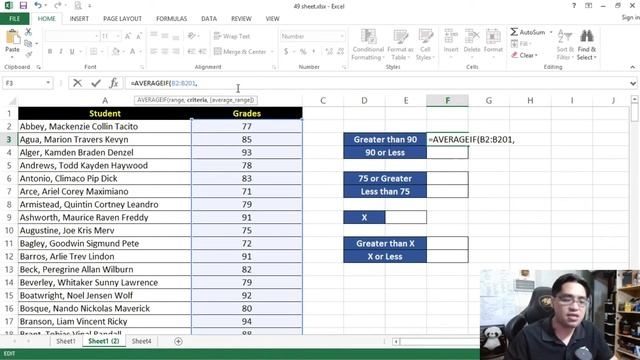Click the vertical scrollbar up arrow
Viewport: 640px width, 360px height.
pyautogui.click(x=634, y=99)
